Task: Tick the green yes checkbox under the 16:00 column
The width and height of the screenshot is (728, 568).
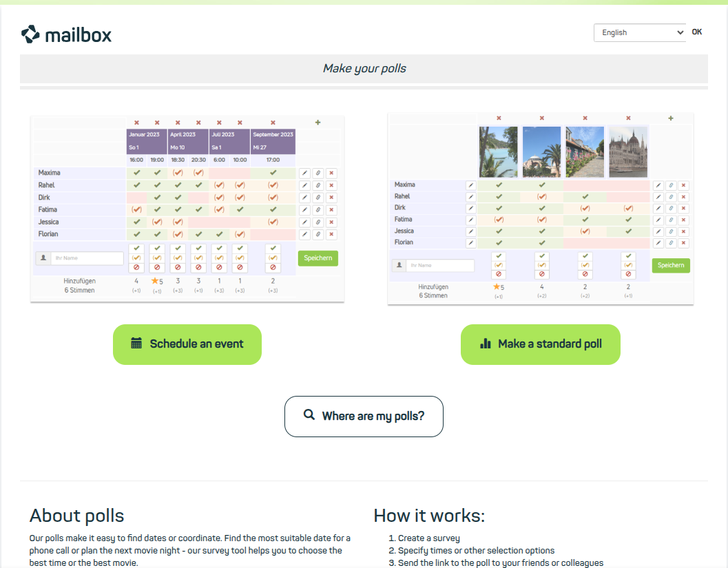Action: point(136,249)
